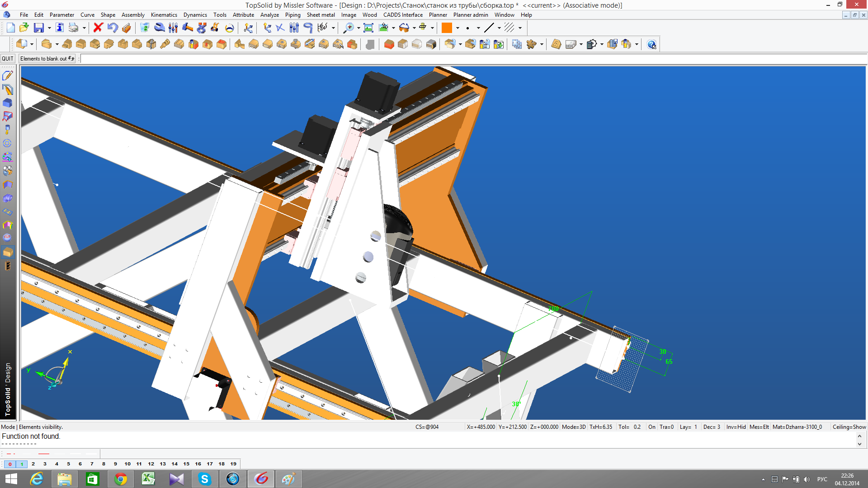Toggle Inv=Hid display mode in status bar
The width and height of the screenshot is (868, 488).
tap(736, 427)
